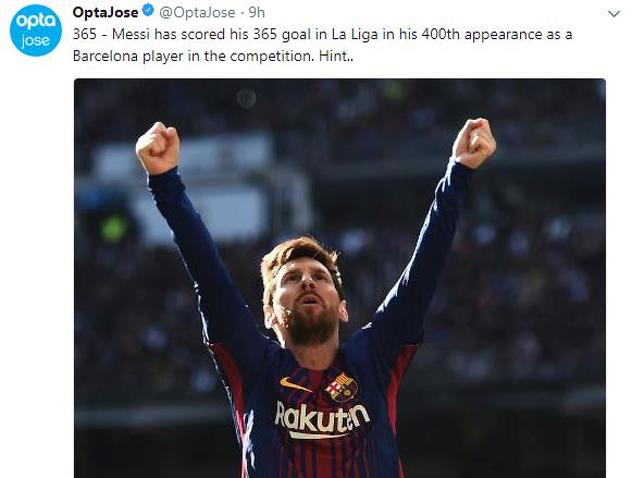Click the blue verified badge

click(148, 12)
